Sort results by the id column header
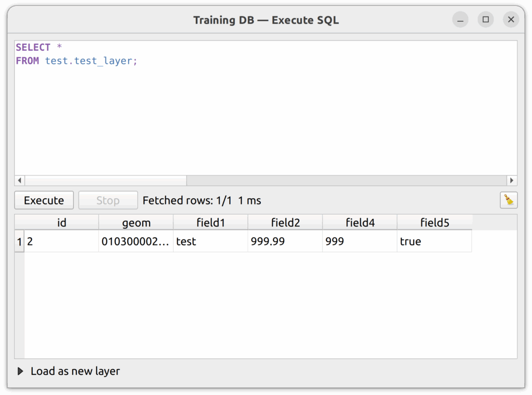Screen dimensions: 532x395 (x=61, y=223)
